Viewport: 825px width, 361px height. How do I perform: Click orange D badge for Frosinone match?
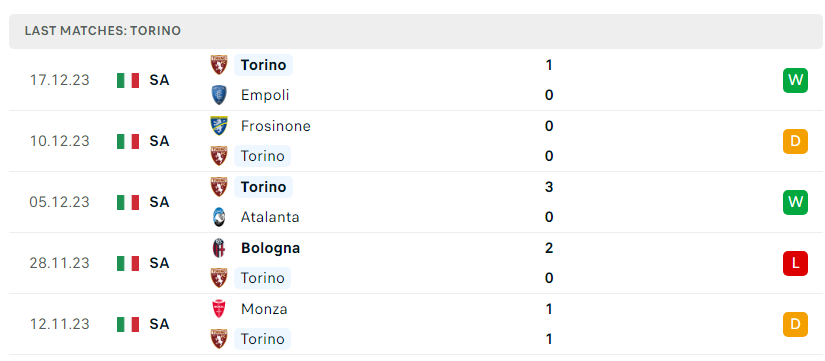(x=795, y=141)
